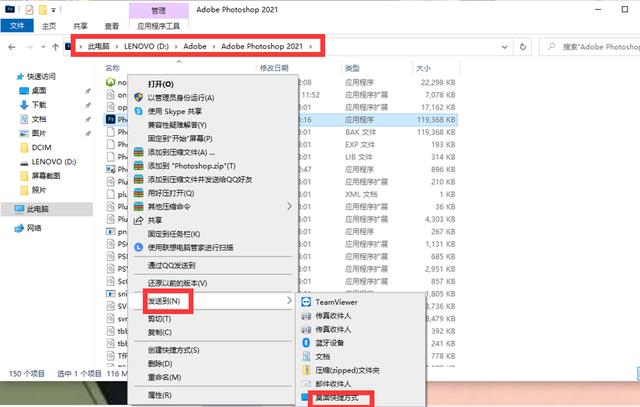Screen dimensions: 640x407
Task: Open 文档 in the navigation pane
Action: pyautogui.click(x=39, y=119)
